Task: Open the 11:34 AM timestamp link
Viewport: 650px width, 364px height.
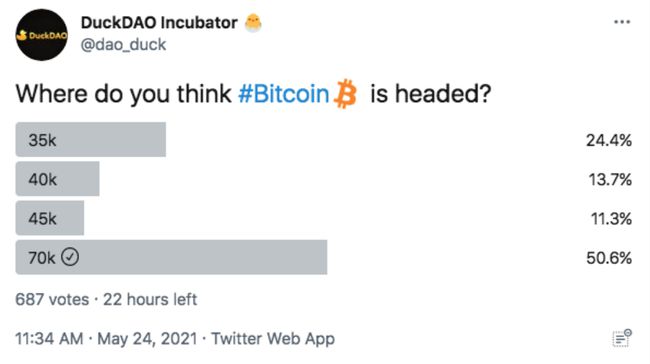Action: [x=49, y=338]
